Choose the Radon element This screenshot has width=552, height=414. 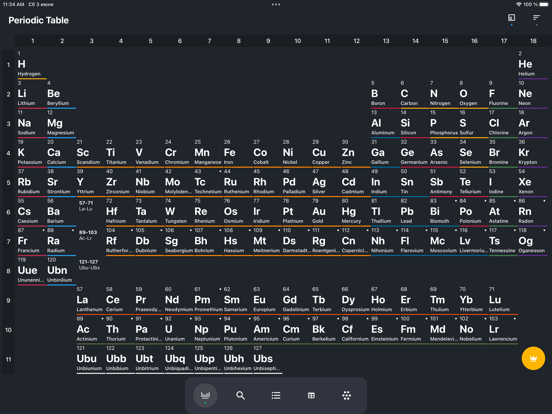pos(533,212)
